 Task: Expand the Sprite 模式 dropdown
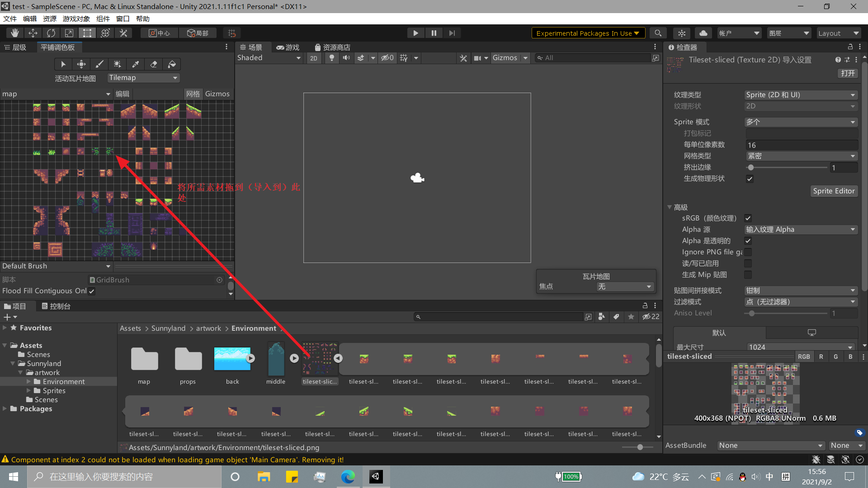pyautogui.click(x=799, y=122)
